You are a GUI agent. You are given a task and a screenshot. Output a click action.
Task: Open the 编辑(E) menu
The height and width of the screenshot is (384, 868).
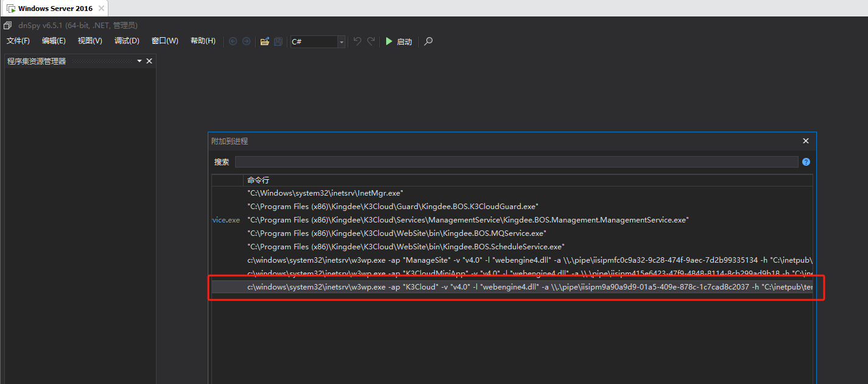pyautogui.click(x=54, y=41)
